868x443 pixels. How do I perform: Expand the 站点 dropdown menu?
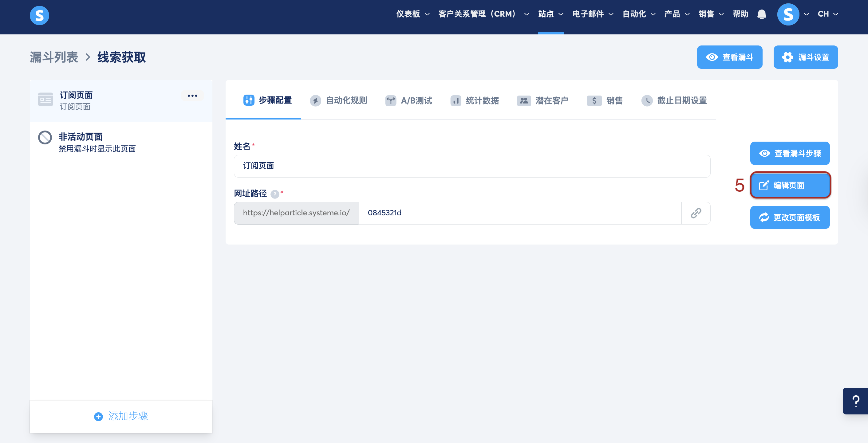(x=550, y=14)
